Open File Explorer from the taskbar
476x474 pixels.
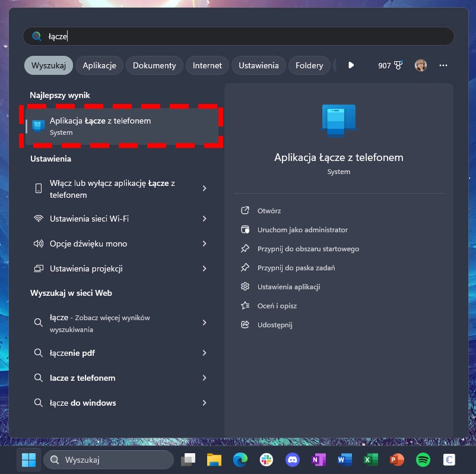[214, 460]
